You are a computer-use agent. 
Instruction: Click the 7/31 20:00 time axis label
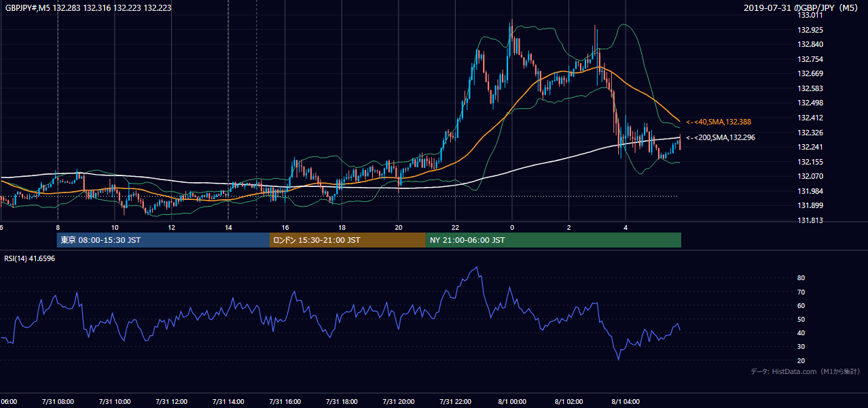point(399,402)
